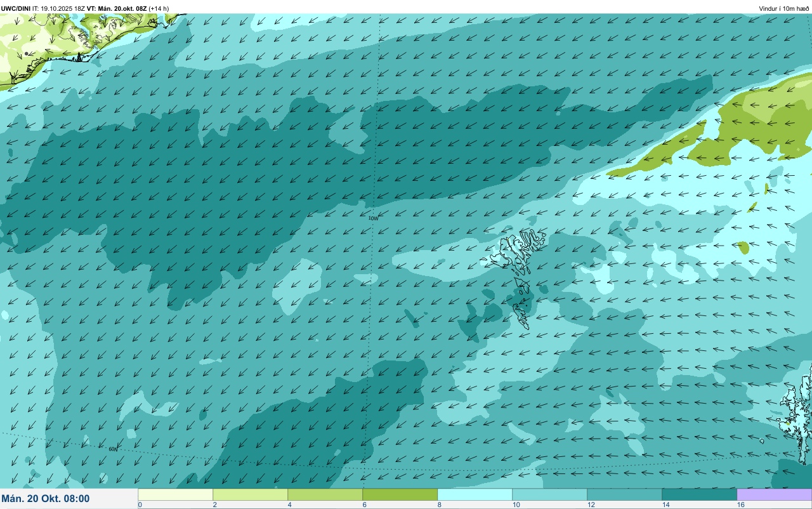
Task: Click the light green 2–4 legend swatch
Action: click(251, 494)
